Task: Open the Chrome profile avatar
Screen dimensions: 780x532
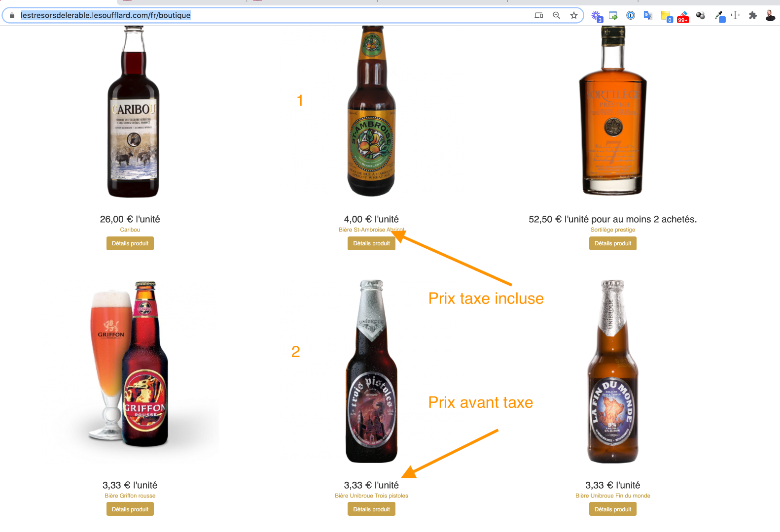Action: 770,15
